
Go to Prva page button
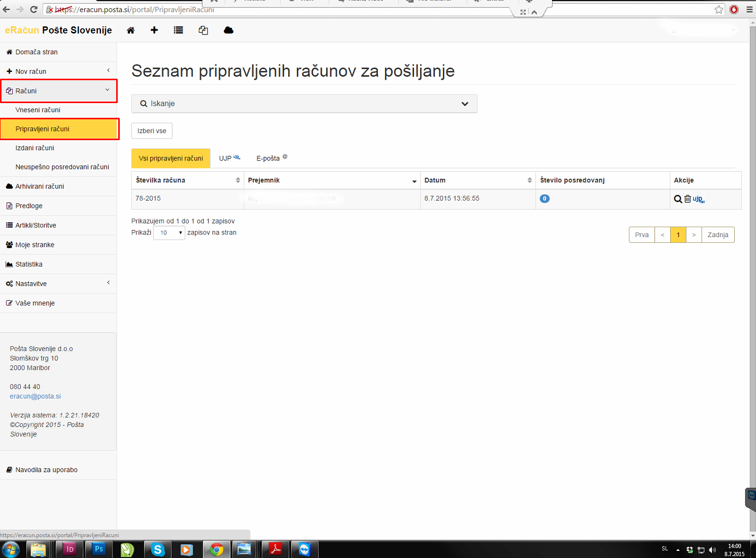click(x=642, y=235)
